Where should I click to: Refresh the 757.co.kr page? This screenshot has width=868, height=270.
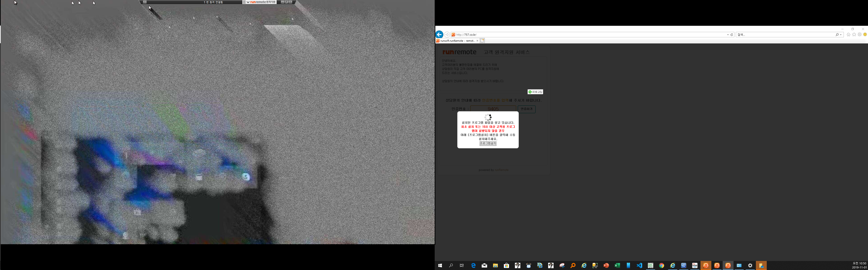pos(731,35)
